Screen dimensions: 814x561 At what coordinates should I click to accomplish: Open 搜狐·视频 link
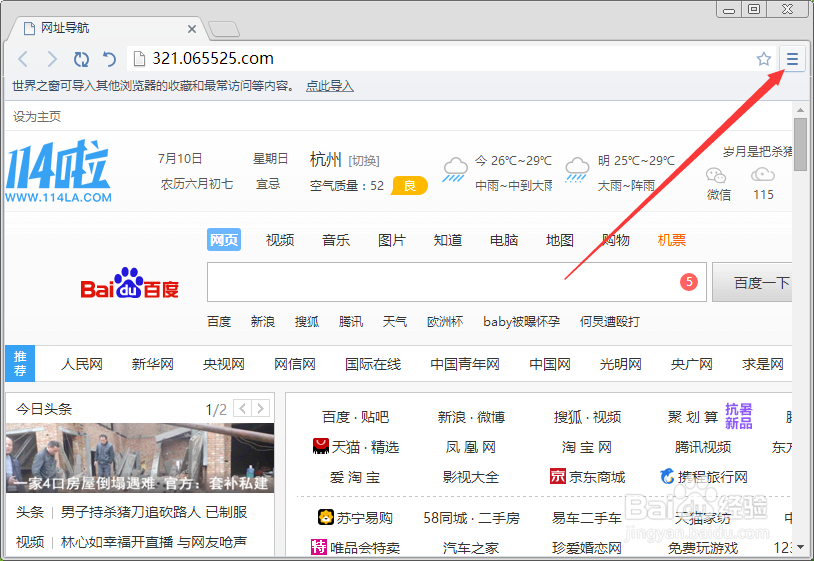click(587, 417)
